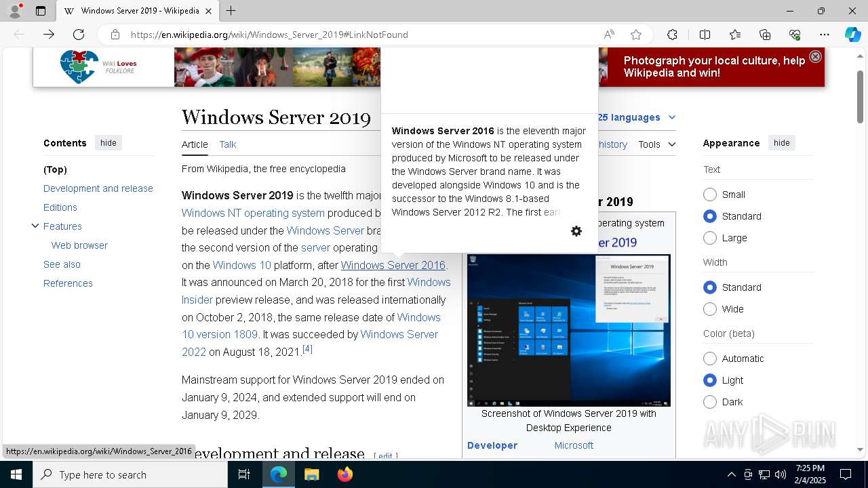Select Small text size

point(710,195)
